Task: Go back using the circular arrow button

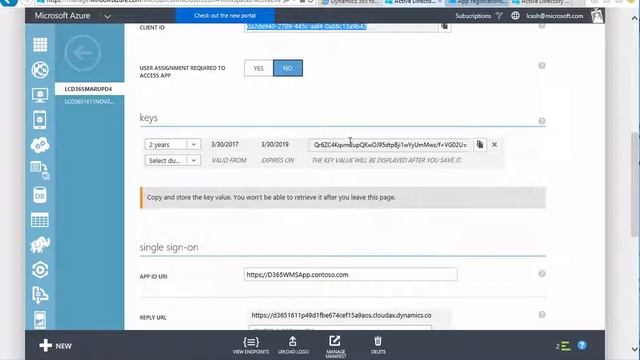Action: coord(83,53)
